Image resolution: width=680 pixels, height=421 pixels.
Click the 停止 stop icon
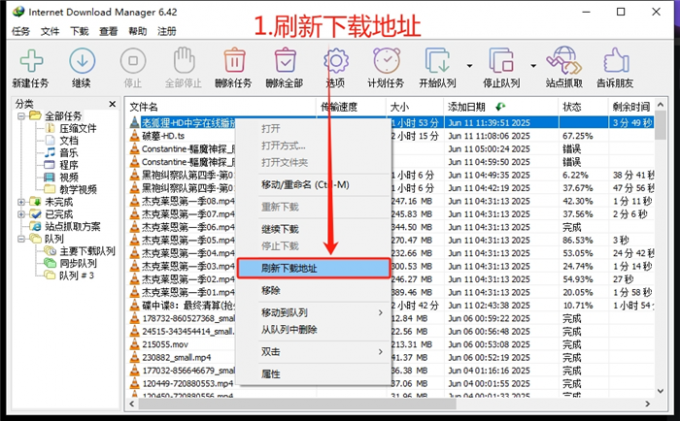pos(133,61)
